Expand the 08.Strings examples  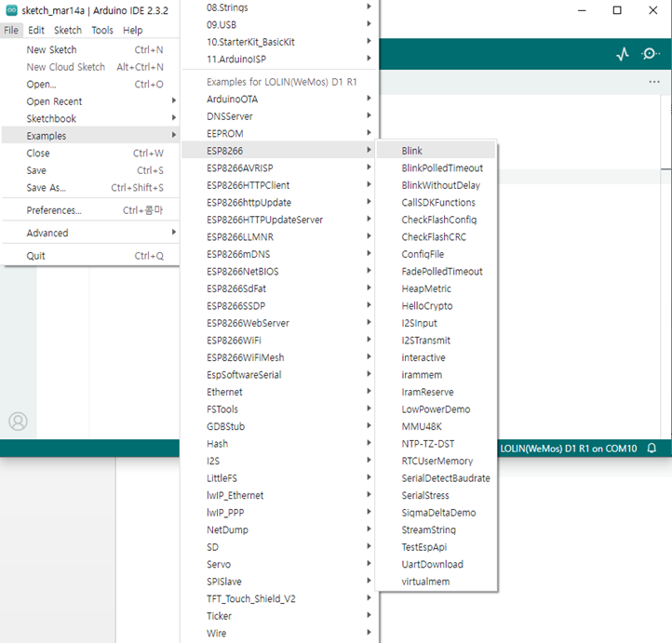279,7
